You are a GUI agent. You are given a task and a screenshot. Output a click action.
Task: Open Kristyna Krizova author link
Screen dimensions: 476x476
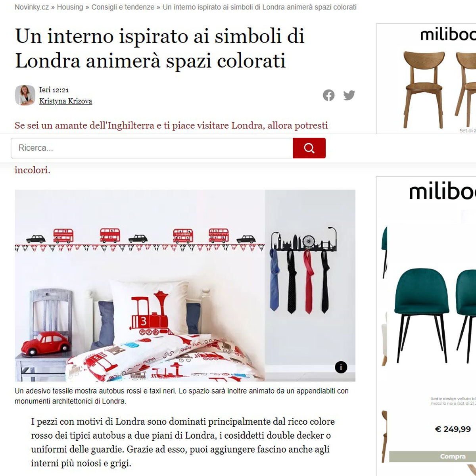click(x=65, y=101)
